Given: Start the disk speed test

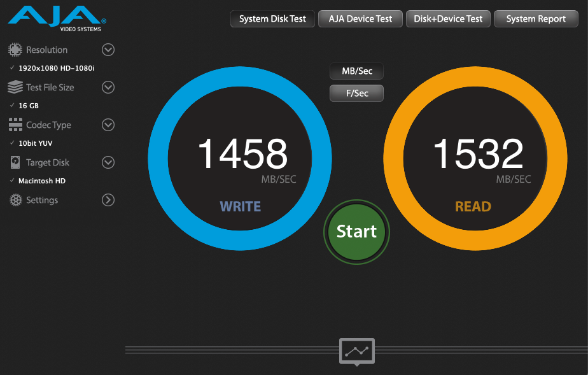Looking at the screenshot, I should (356, 232).
